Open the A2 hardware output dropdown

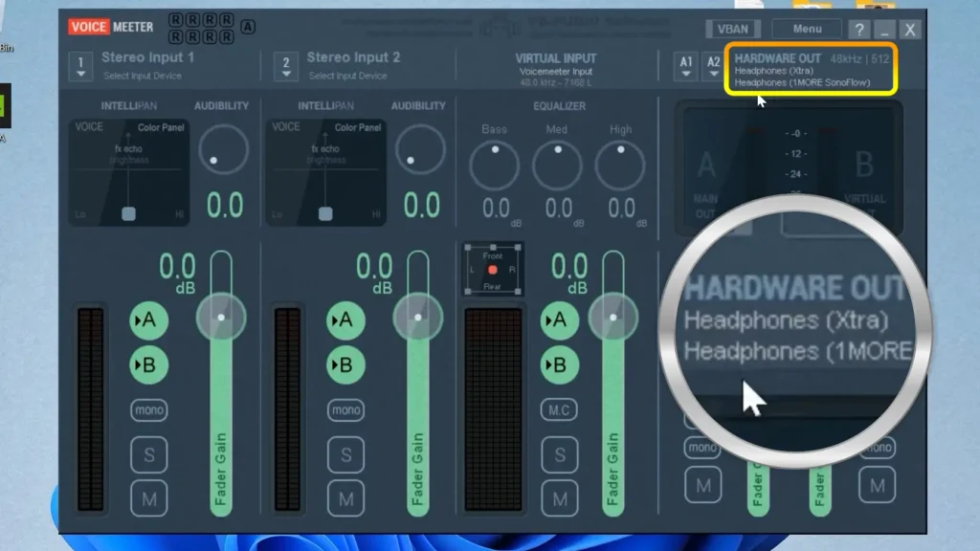[x=713, y=66]
